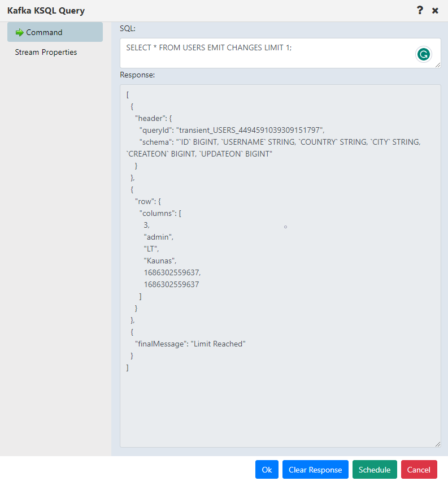Click inside the Response text area
This screenshot has width=448, height=481.
(280, 266)
